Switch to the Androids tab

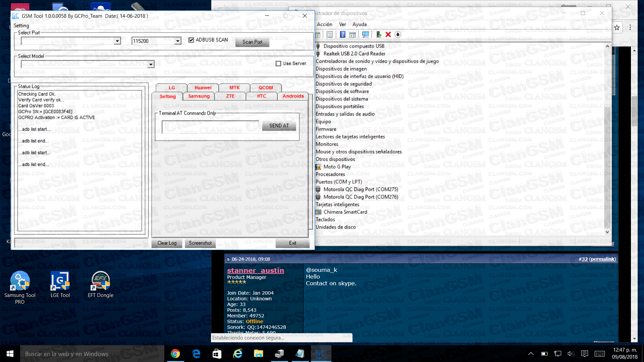click(x=293, y=96)
